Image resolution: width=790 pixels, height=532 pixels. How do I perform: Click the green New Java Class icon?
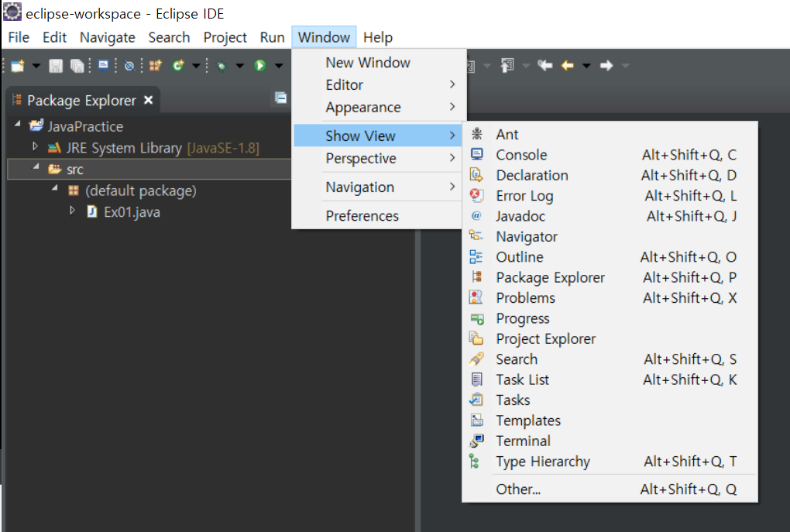point(178,66)
